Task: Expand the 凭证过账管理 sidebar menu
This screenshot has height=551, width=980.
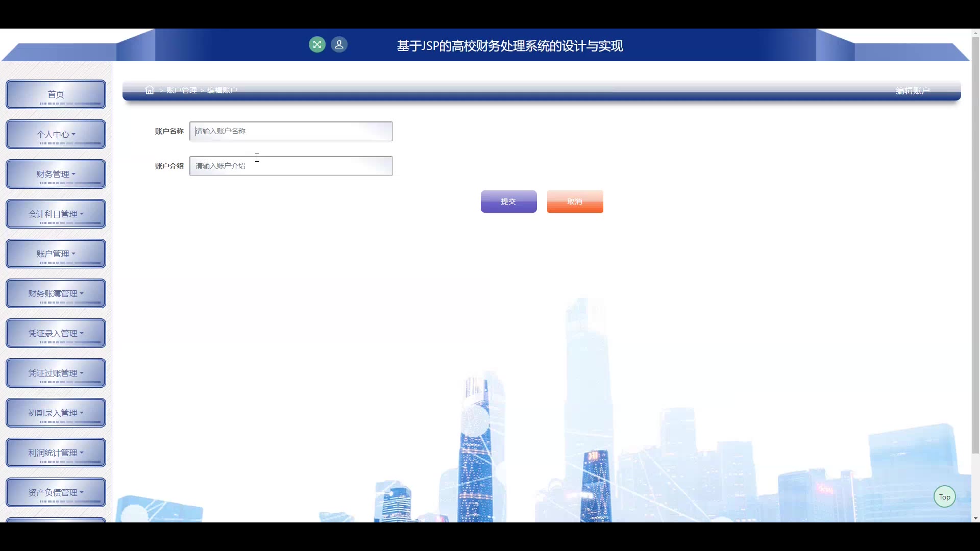Action: [x=56, y=373]
